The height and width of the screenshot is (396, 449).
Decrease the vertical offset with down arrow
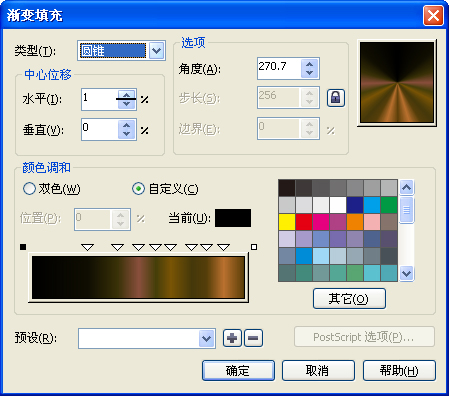pyautogui.click(x=126, y=134)
